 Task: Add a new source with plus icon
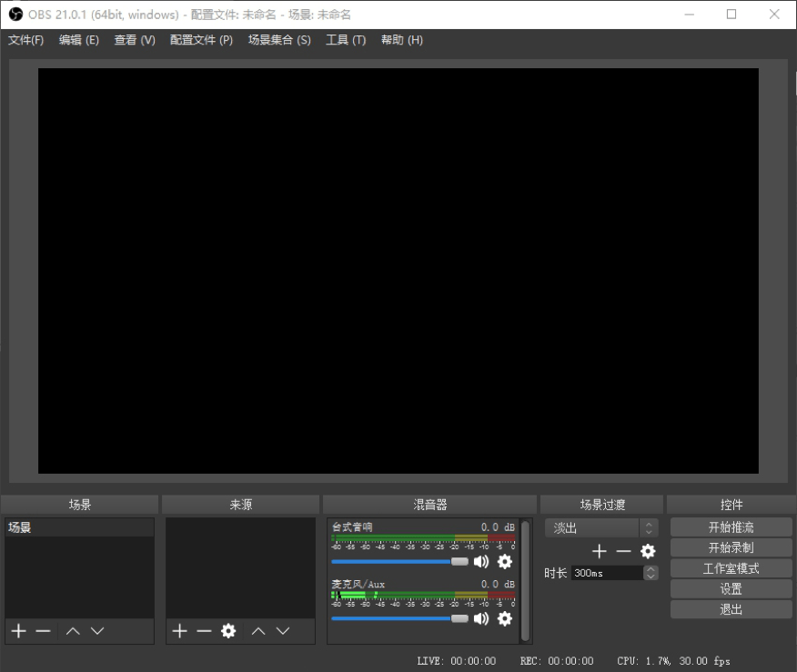179,631
